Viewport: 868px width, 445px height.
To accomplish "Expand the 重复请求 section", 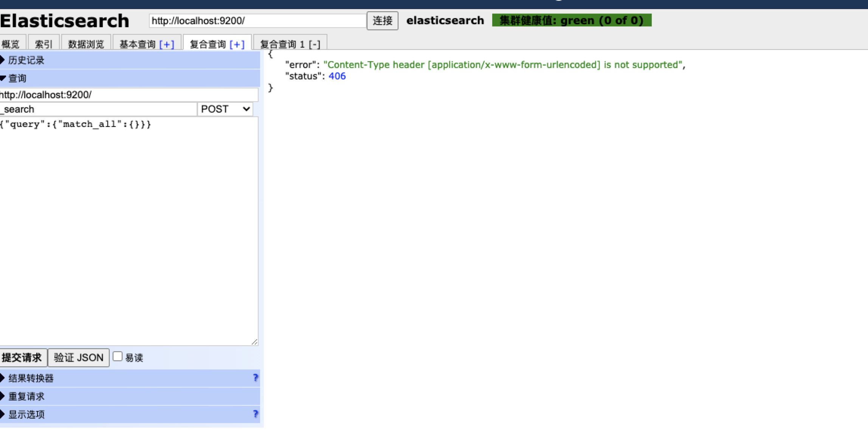I will [x=26, y=396].
